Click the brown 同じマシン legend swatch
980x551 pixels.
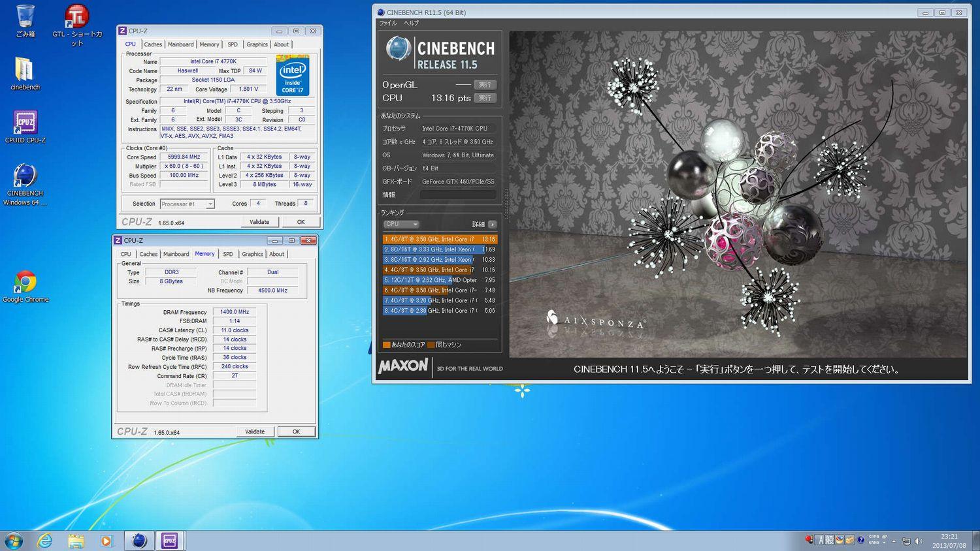pos(431,345)
